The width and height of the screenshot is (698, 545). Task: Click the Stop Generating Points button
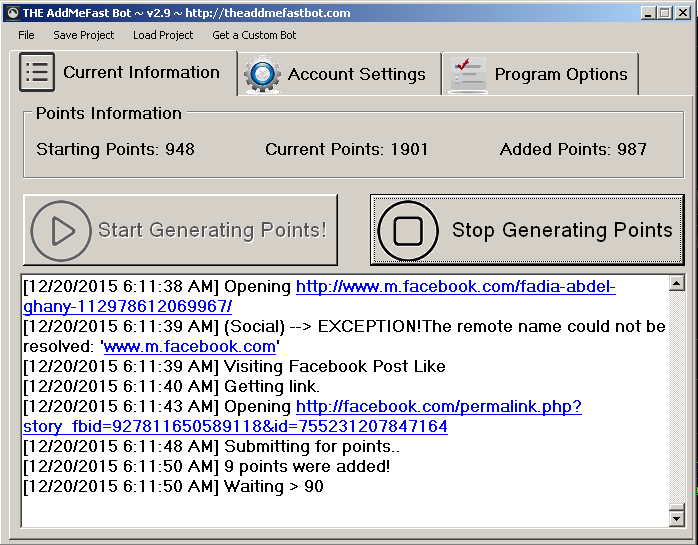click(527, 230)
